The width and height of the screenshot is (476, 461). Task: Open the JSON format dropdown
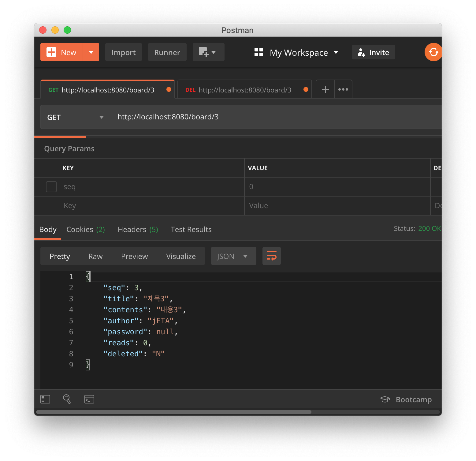(x=234, y=256)
